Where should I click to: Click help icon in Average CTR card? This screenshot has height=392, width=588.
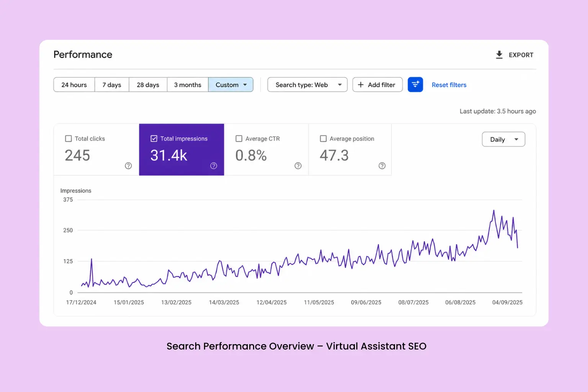tap(298, 166)
